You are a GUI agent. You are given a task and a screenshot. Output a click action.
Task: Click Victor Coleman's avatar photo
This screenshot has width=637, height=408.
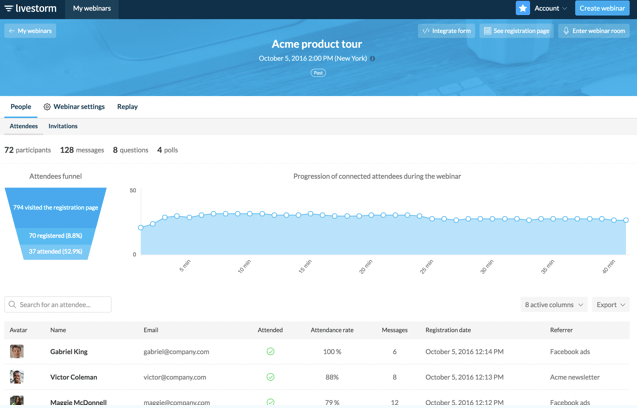pyautogui.click(x=17, y=377)
